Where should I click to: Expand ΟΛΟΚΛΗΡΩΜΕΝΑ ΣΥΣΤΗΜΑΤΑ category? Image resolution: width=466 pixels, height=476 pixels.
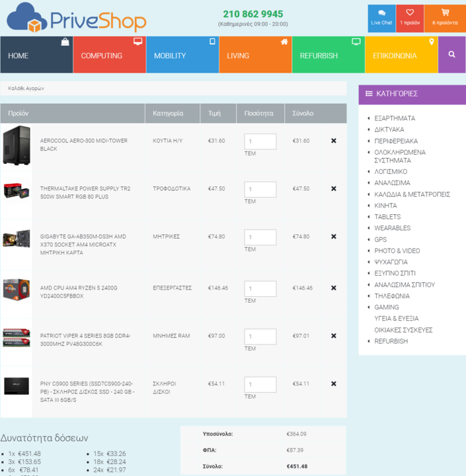pos(400,156)
